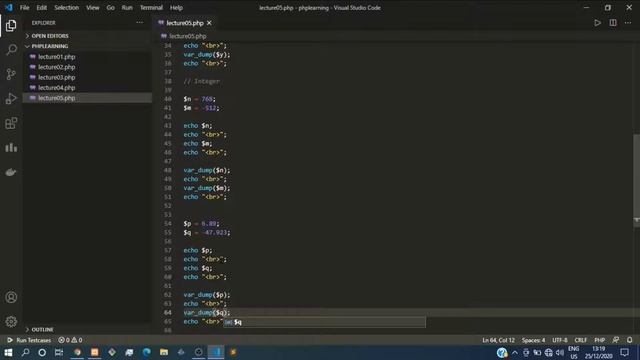Open the bar chart icon view in activity bar
This screenshot has height=360, width=640.
[11, 147]
